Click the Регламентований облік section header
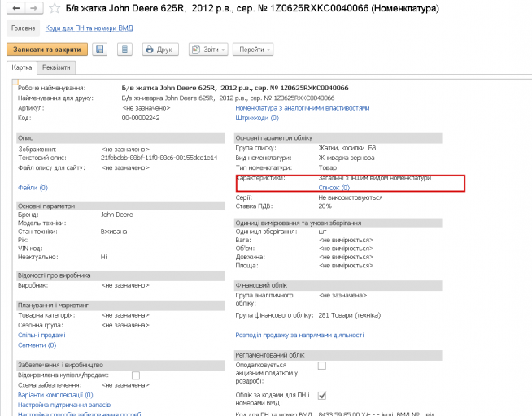Viewport: 532px width, 416px height. [x=338, y=355]
